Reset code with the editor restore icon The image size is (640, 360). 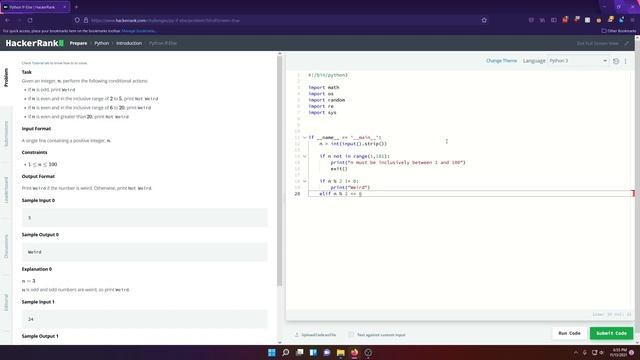coord(616,61)
